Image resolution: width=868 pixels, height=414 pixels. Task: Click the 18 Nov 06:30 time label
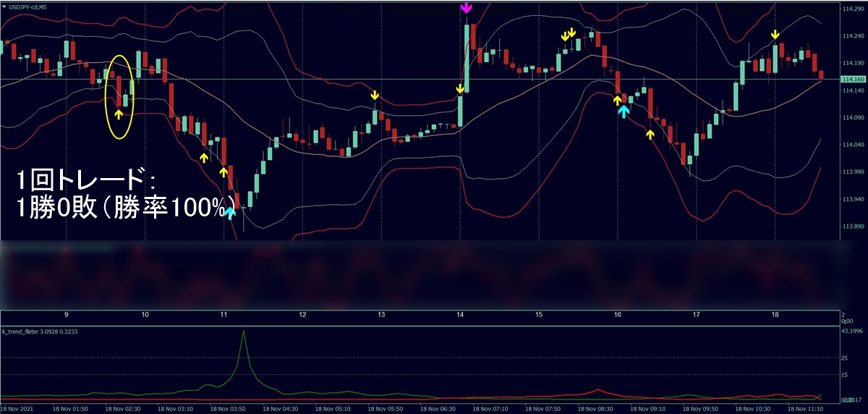pos(438,408)
